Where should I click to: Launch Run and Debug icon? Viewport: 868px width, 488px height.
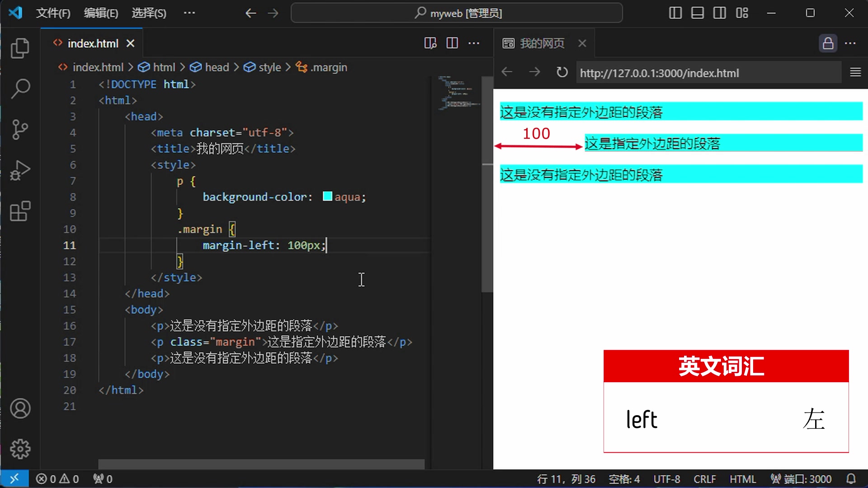click(x=20, y=170)
